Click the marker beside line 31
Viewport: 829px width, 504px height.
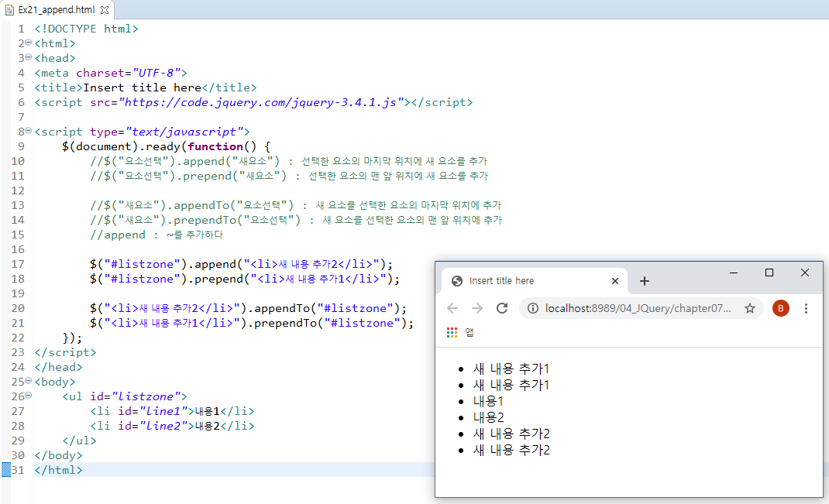coord(6,470)
